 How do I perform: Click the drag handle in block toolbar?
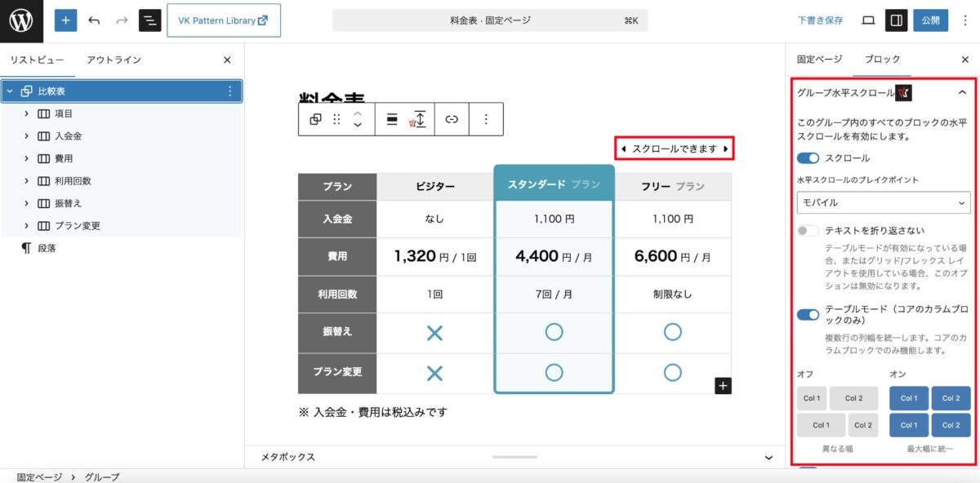tap(336, 119)
